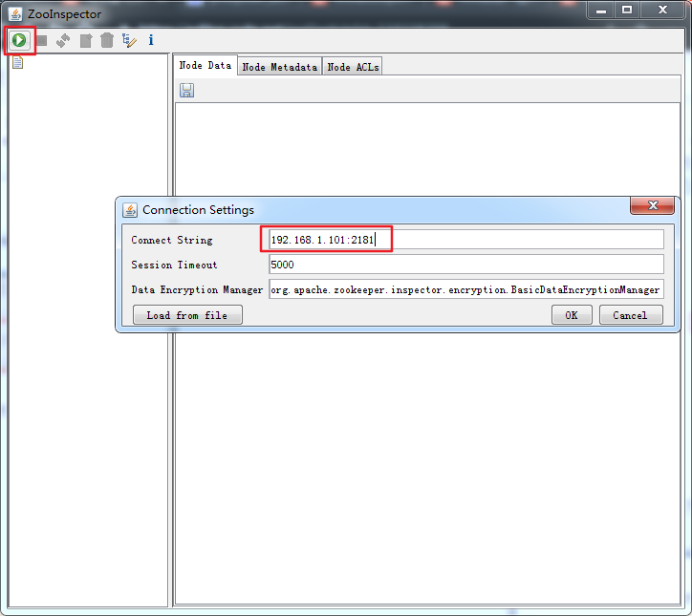Viewport: 692px width, 616px height.
Task: Switch to the Node Data tab
Action: point(205,65)
